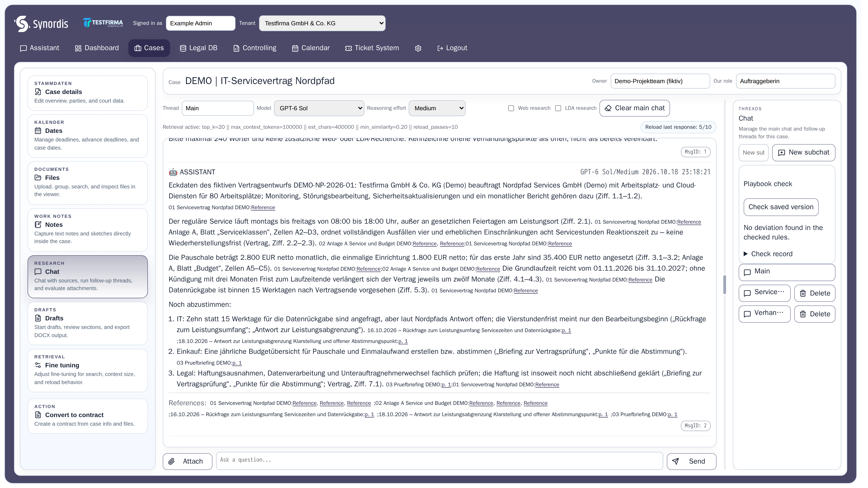Delete the Verhan subchat thread

821,316
